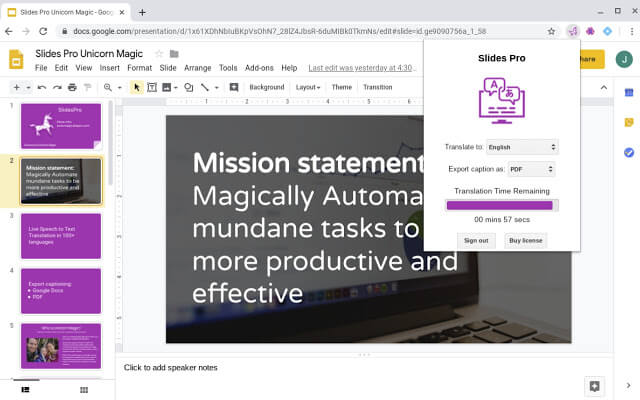Image resolution: width=640 pixels, height=400 pixels.
Task: Open the Help menu
Action: (x=289, y=68)
